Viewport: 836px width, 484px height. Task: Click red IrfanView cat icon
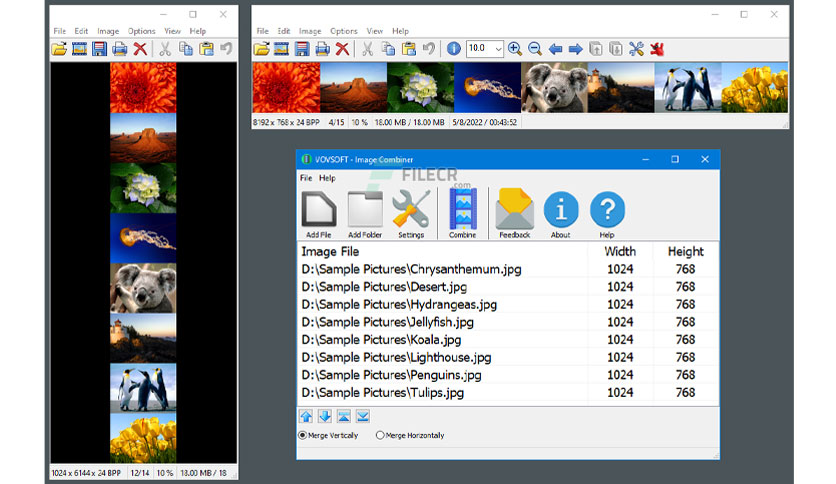(657, 49)
